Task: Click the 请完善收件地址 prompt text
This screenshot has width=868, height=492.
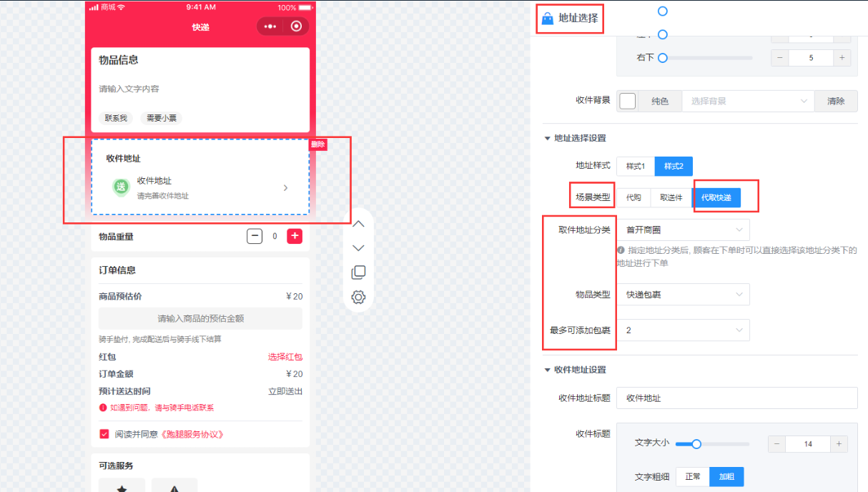Action: tap(163, 195)
